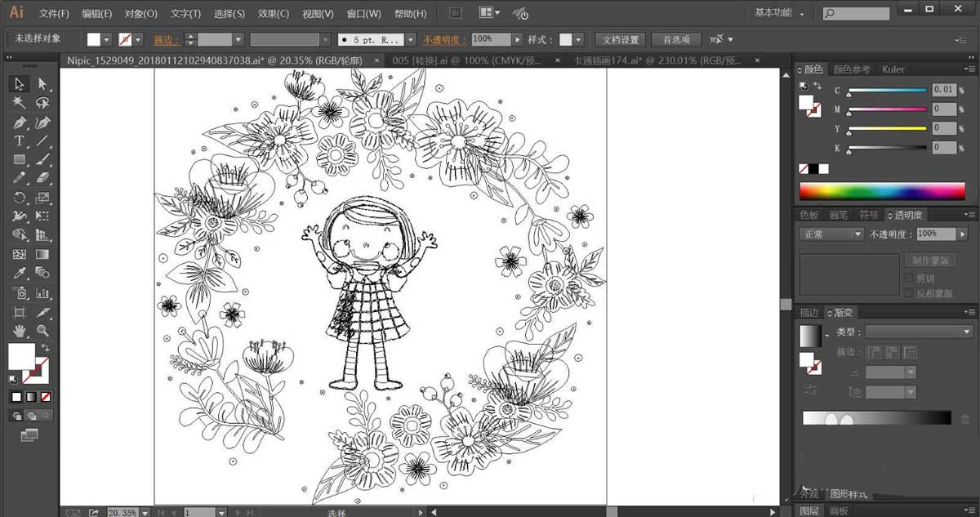Click the opacity 100% field in control bar
The height and width of the screenshot is (517, 980).
pyautogui.click(x=491, y=39)
